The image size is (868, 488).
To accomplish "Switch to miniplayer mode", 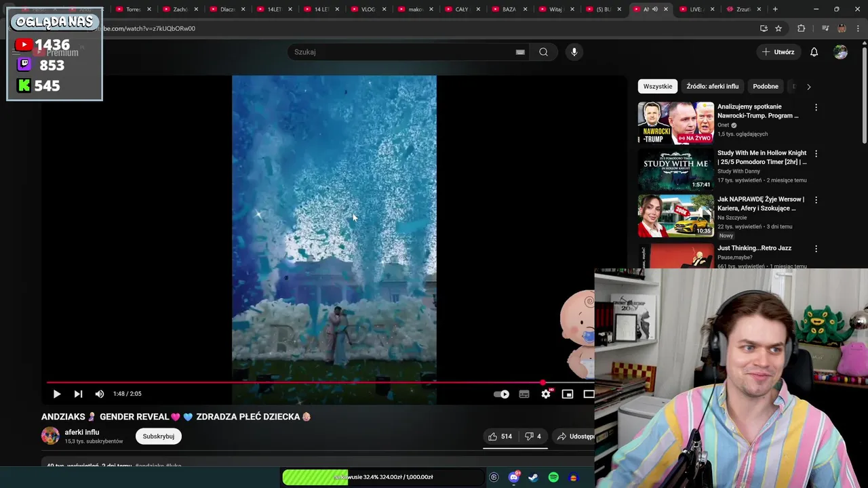I will [x=568, y=394].
